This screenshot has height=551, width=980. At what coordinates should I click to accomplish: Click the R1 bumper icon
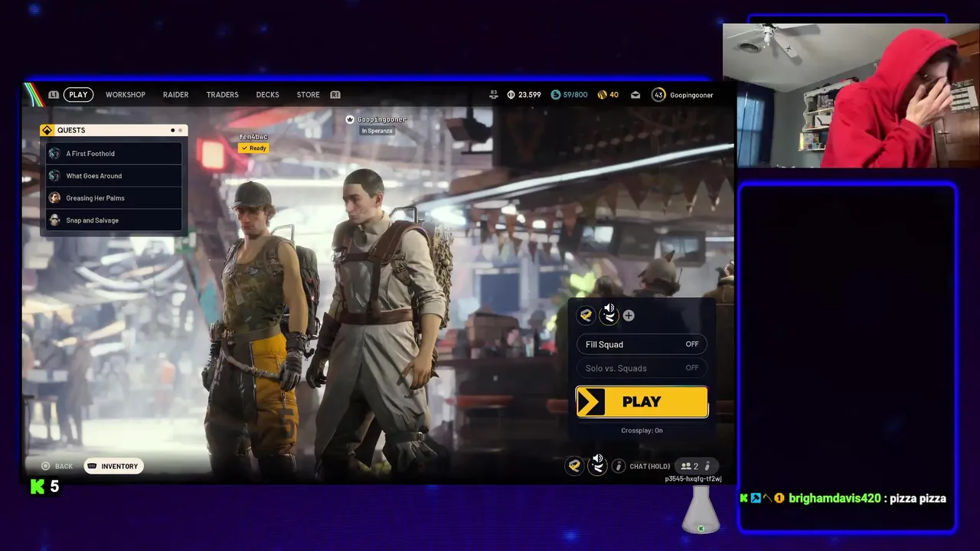pos(335,95)
